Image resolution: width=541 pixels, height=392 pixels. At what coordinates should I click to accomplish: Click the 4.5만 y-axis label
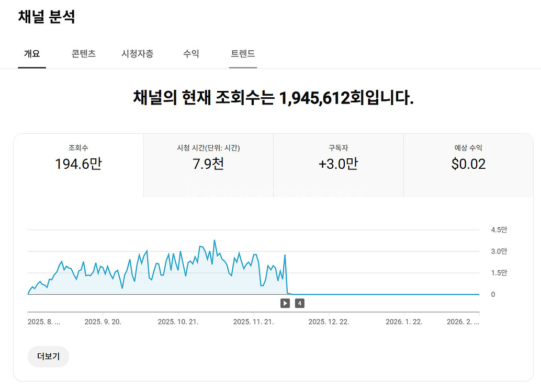point(499,230)
